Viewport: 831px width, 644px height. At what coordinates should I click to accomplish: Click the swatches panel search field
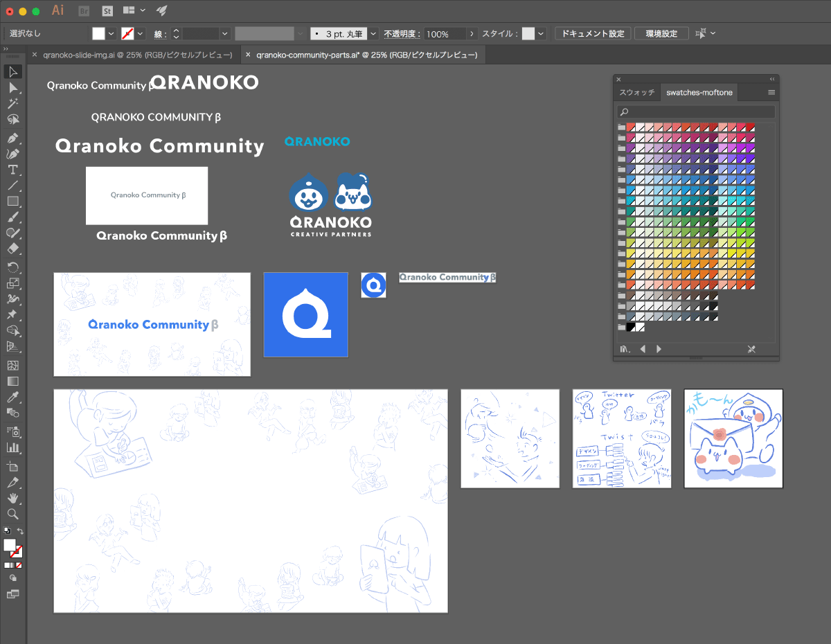(696, 111)
